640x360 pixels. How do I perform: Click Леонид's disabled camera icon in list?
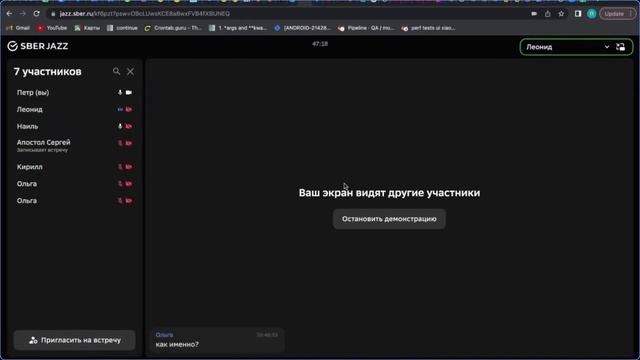coord(129,109)
